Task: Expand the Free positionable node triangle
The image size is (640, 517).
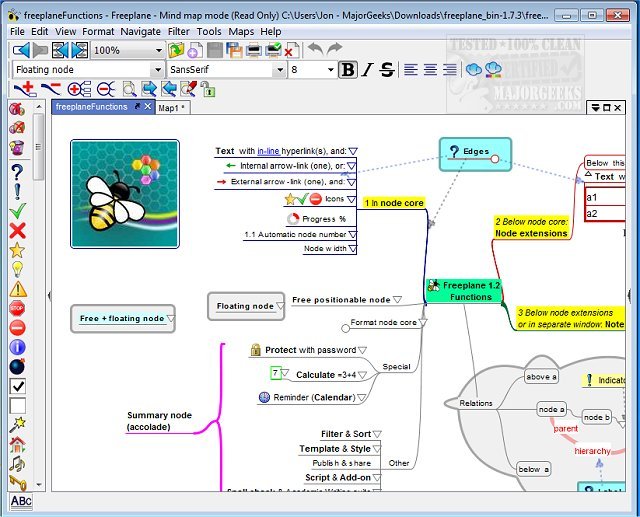Action: click(397, 300)
